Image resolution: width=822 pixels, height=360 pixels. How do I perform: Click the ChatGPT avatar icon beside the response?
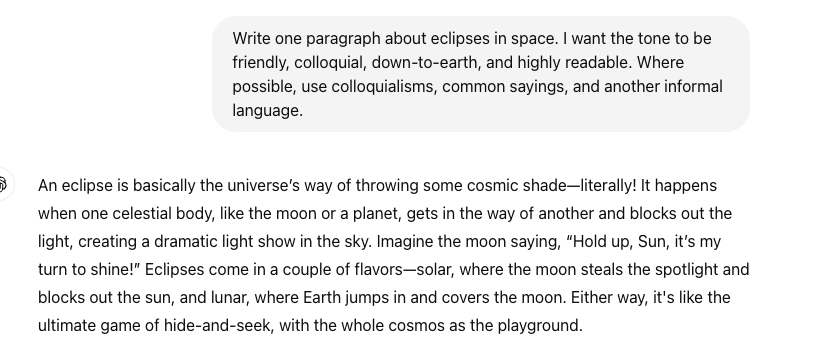click(3, 184)
